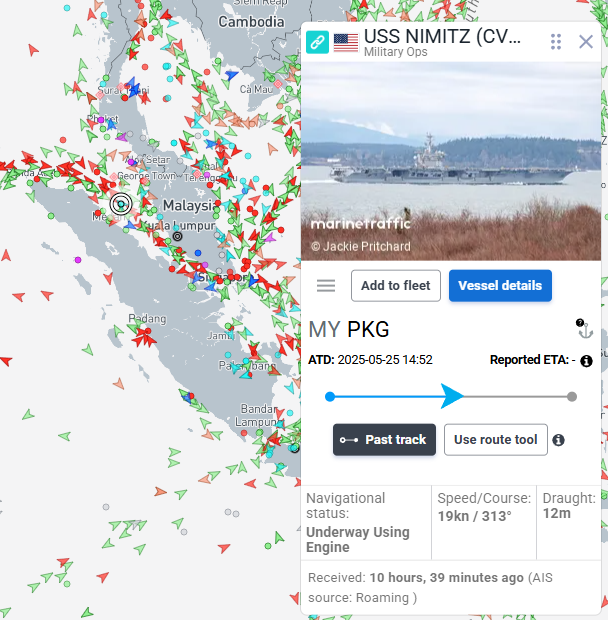Screen dimensions: 608x620
Task: Click the black target marker near Kuala Lumpur
Action: [177, 236]
